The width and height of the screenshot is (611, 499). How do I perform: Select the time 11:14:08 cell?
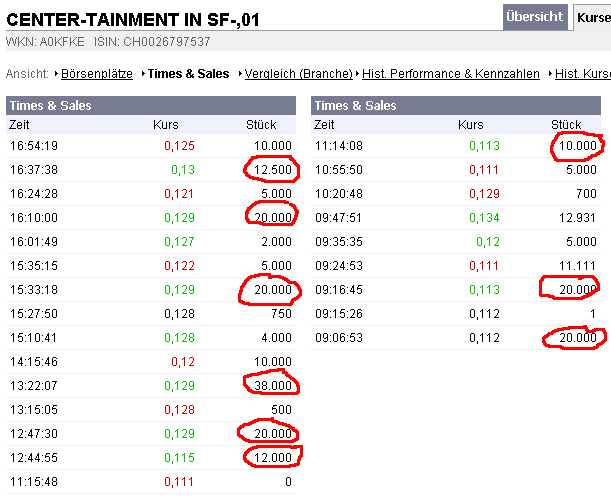(339, 146)
